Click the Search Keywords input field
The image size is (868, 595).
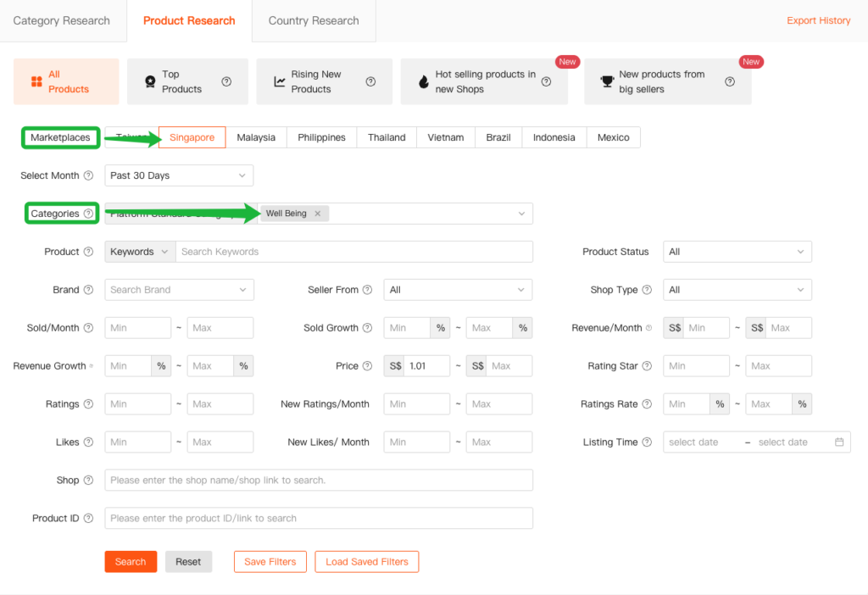click(x=353, y=252)
